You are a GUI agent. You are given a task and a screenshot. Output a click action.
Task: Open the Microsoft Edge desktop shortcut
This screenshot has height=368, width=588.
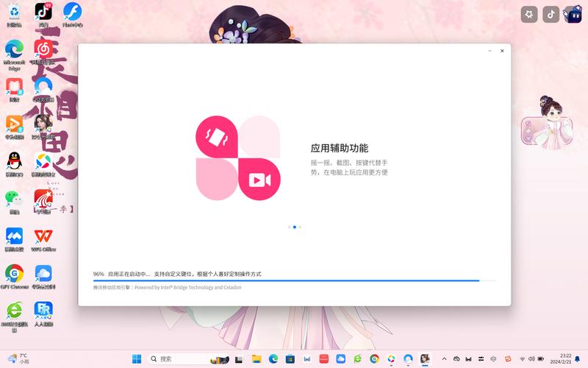(14, 54)
